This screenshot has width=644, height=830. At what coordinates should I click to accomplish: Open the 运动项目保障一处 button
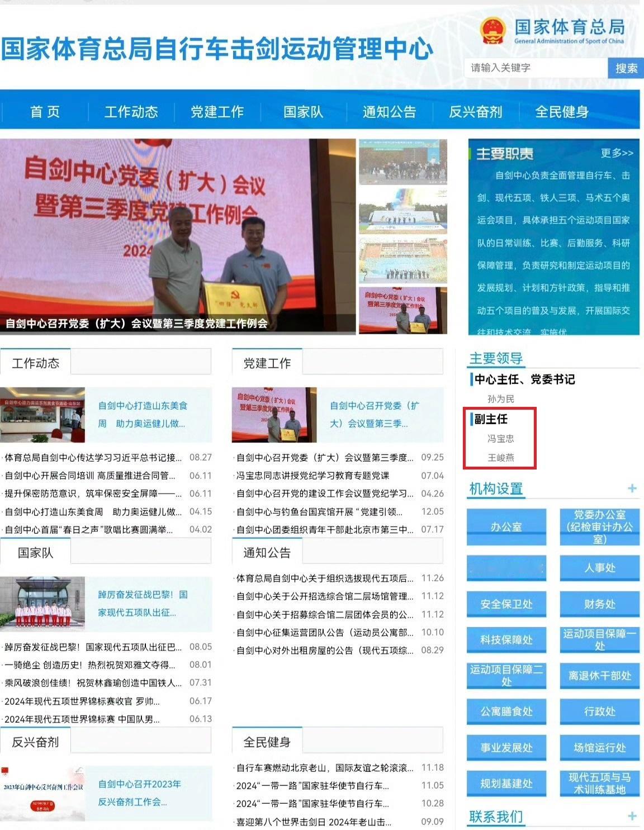(x=600, y=640)
